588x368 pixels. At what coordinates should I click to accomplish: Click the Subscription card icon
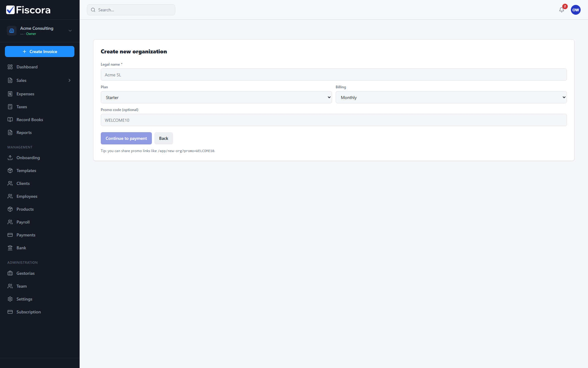click(10, 312)
